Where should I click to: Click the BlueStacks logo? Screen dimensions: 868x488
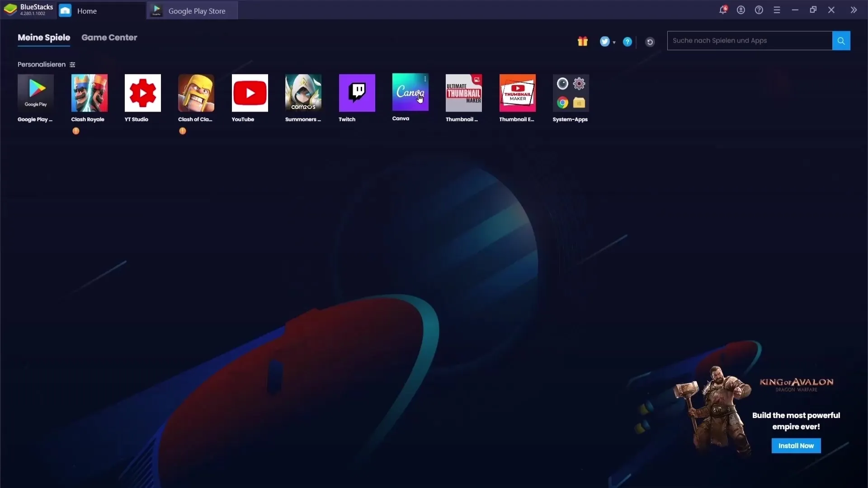(x=10, y=9)
